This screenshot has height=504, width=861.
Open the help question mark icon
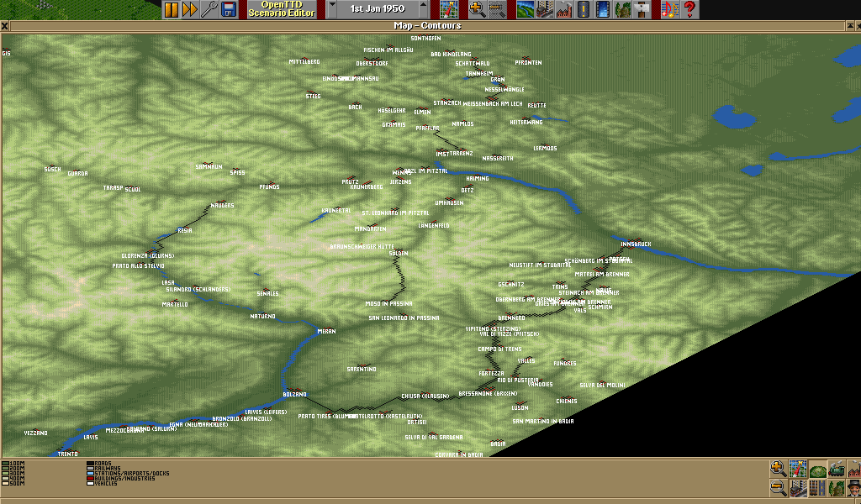689,9
